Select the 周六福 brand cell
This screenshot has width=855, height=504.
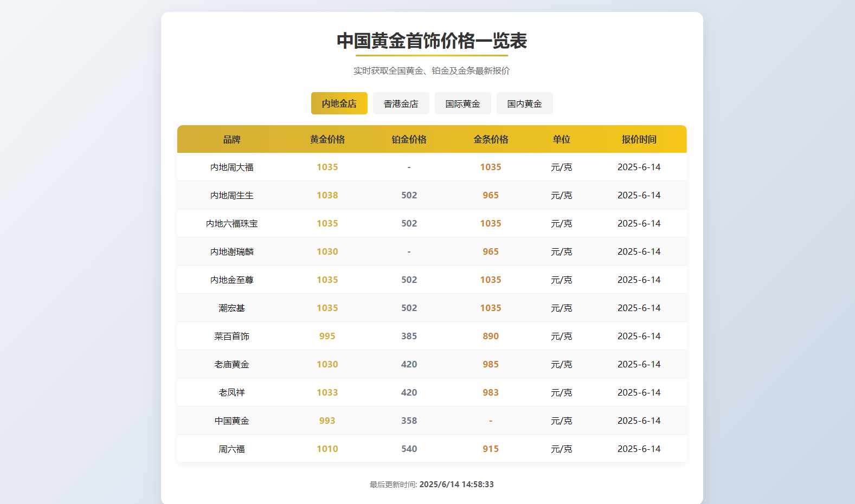click(x=232, y=449)
